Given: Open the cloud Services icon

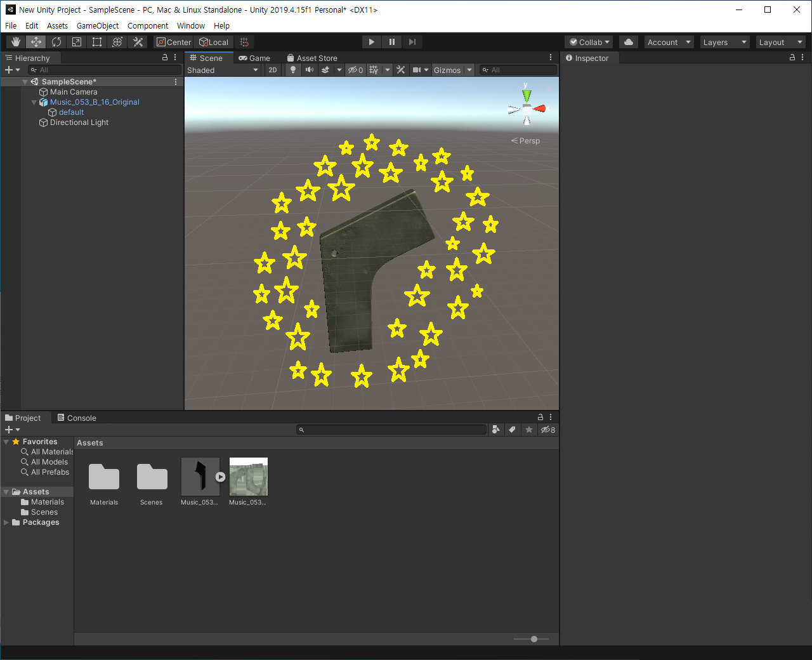Looking at the screenshot, I should click(x=629, y=42).
